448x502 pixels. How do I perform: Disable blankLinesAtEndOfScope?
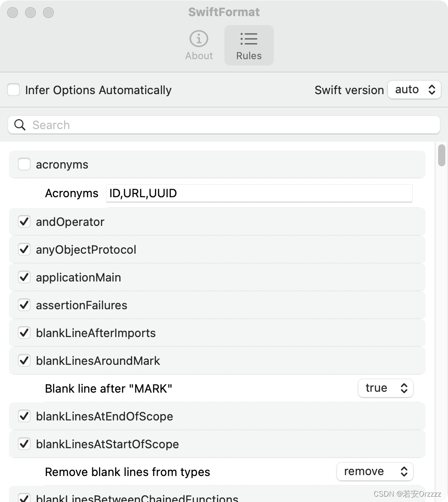click(x=24, y=416)
